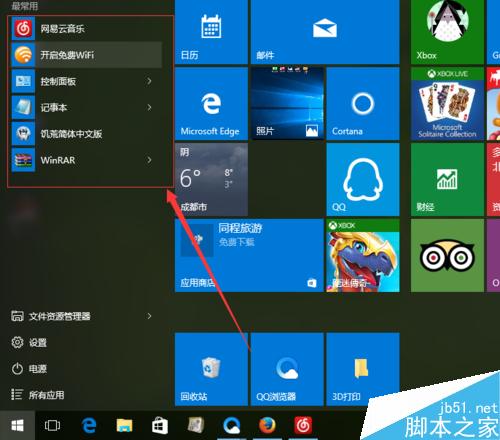Screen dimensions: 500x440
Task: Open WinRAR from most used list
Action: coord(87,160)
